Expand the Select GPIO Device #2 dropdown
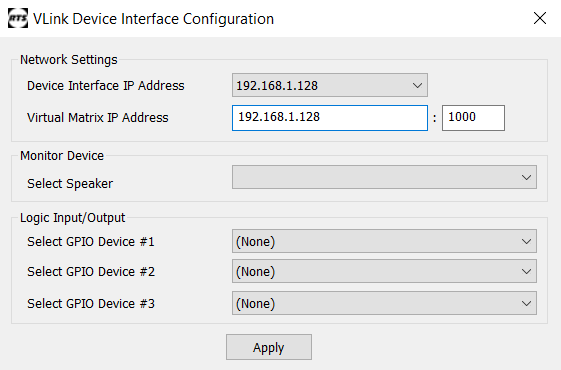Screen dimensions: 561x370 [384, 271]
